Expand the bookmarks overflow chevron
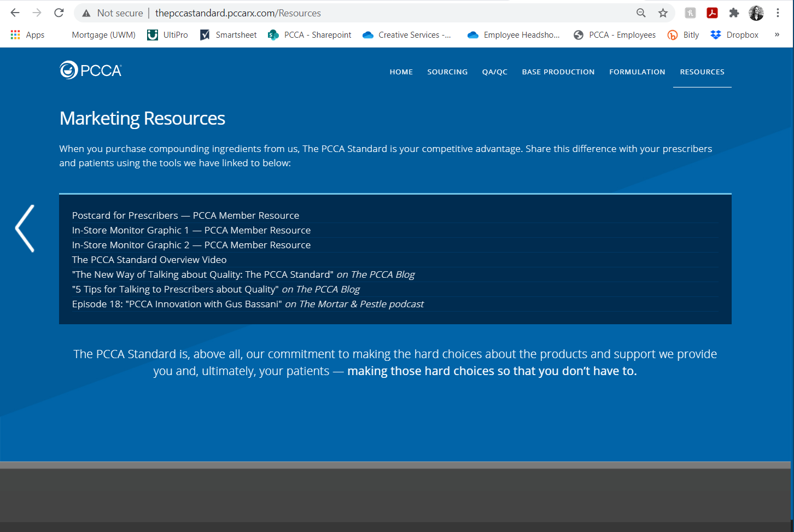The width and height of the screenshot is (794, 532). [777, 34]
